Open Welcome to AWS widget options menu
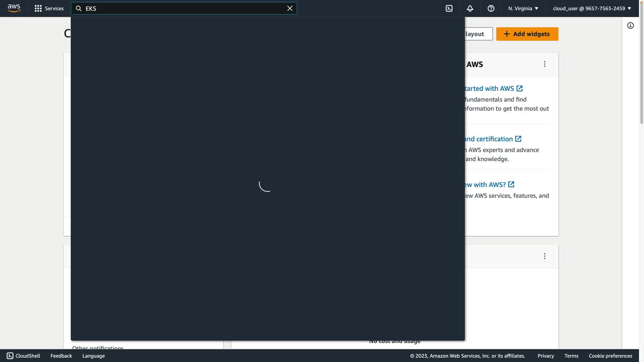 (544, 64)
